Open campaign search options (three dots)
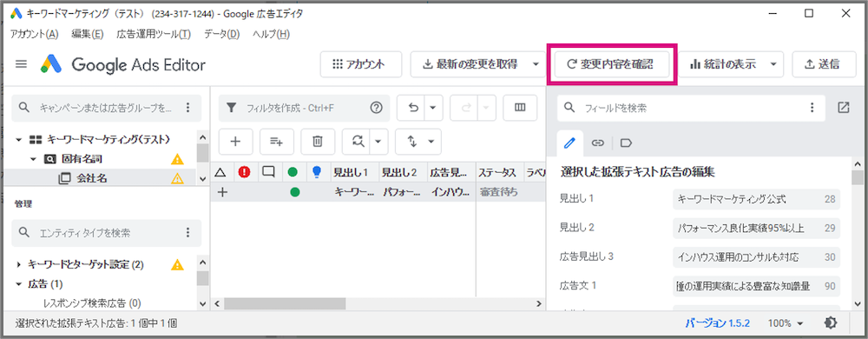 pos(188,108)
